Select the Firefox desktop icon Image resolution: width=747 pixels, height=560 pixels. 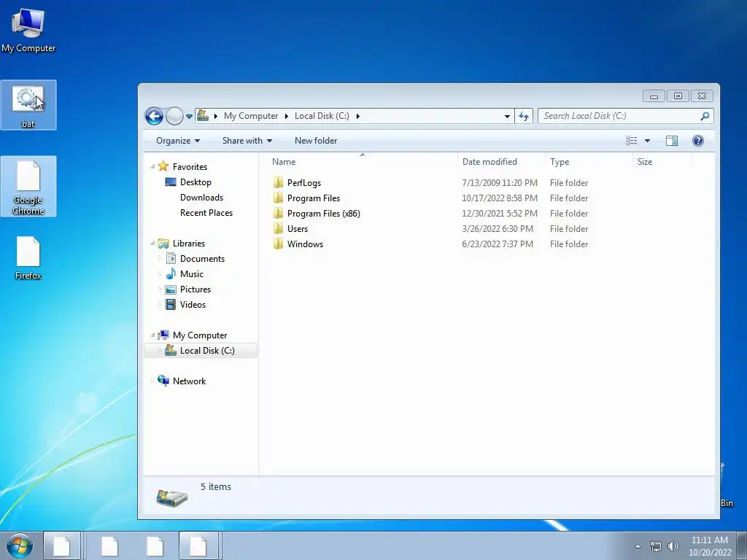pyautogui.click(x=28, y=257)
